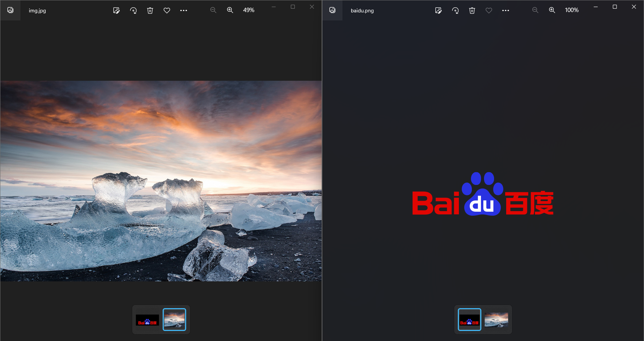Image resolution: width=644 pixels, height=341 pixels.
Task: Minimize the baidu.png window
Action: [596, 7]
